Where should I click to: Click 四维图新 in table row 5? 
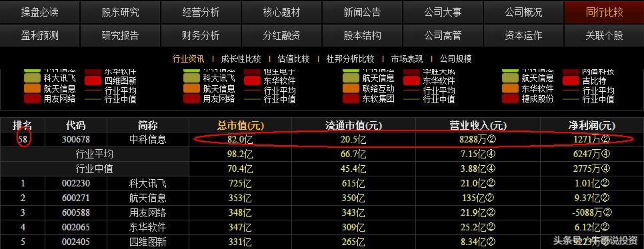tap(148, 242)
